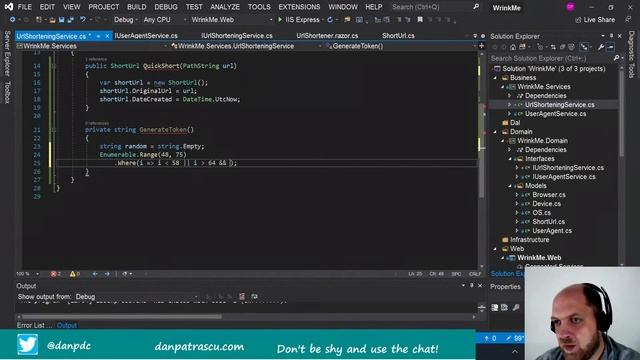This screenshot has width=640, height=360.
Task: Click Categorized icon in Properties panel
Action: tap(495, 307)
